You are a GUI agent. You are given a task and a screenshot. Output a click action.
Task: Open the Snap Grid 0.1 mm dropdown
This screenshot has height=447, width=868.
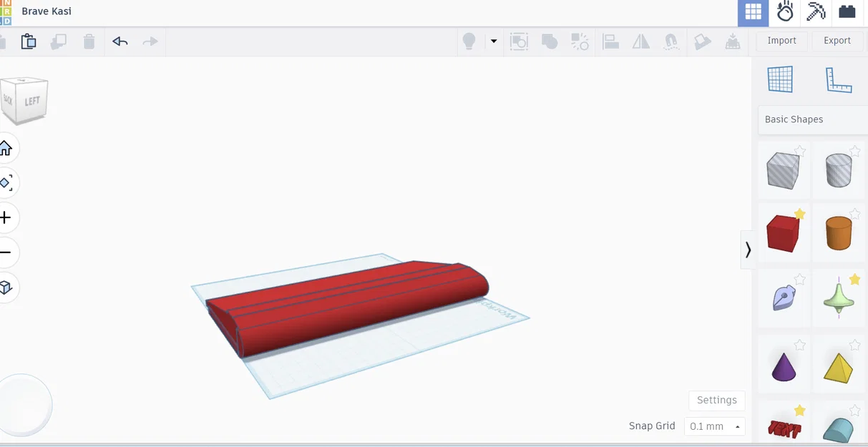coord(715,426)
